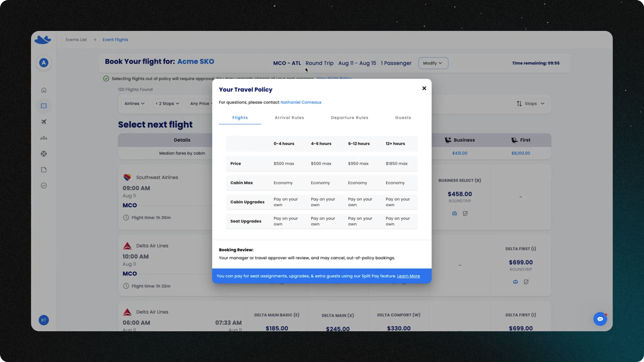The height and width of the screenshot is (362, 644).
Task: Open the attendees/people icon in sidebar
Action: 44,138
